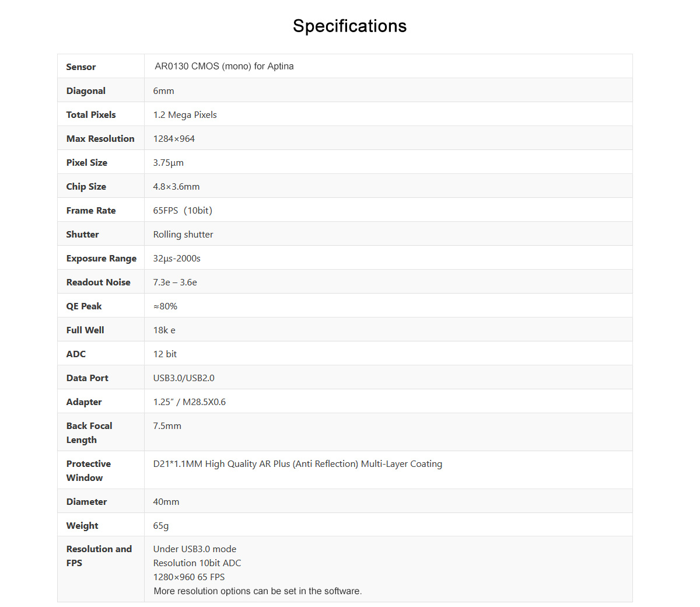Click the 4.8×3.6mm chip size value

tap(176, 187)
